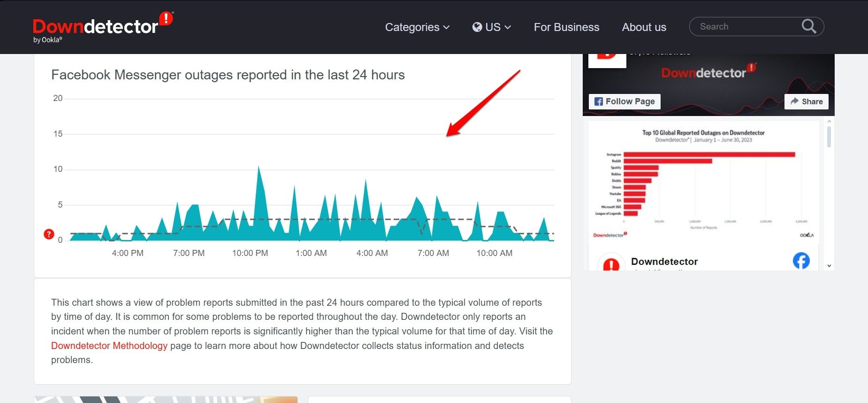
Task: Click the Y-axis value 20
Action: 58,98
